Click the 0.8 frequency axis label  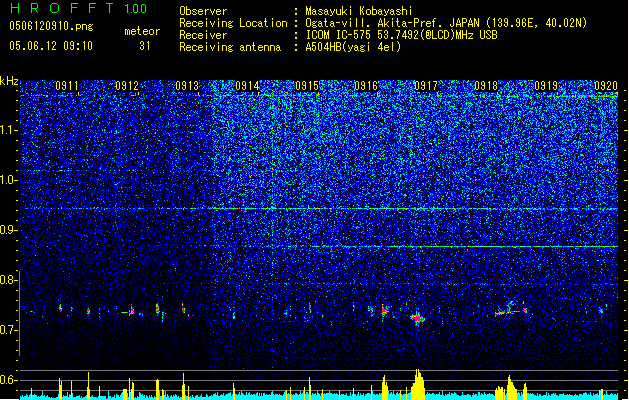pos(9,280)
